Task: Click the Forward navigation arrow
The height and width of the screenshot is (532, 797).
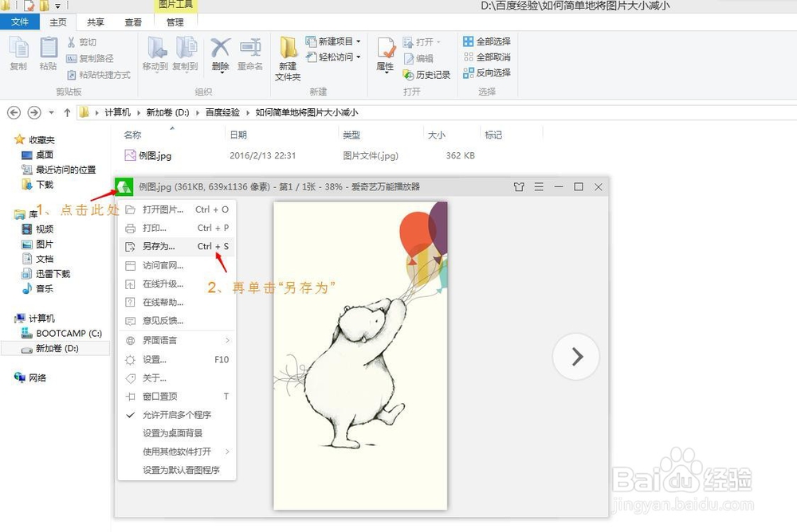Action: pos(34,112)
